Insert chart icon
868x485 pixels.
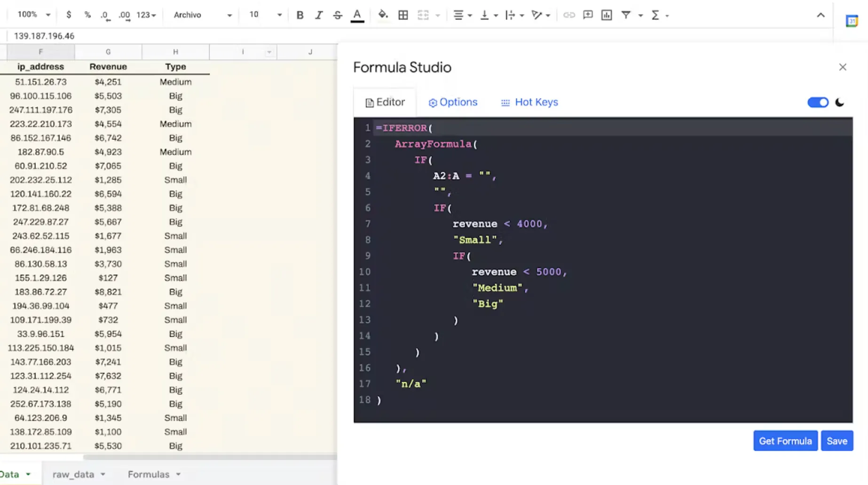(607, 15)
